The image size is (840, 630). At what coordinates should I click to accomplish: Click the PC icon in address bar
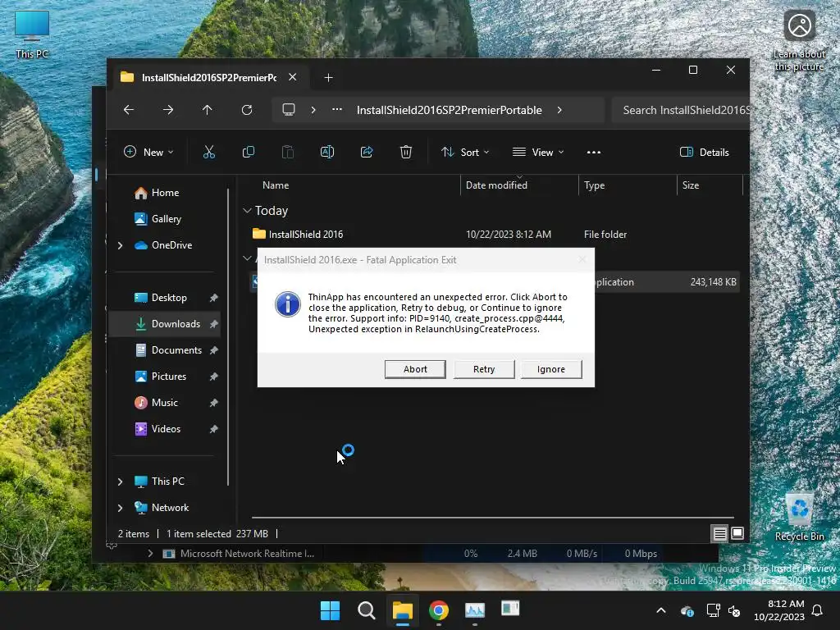click(x=289, y=110)
